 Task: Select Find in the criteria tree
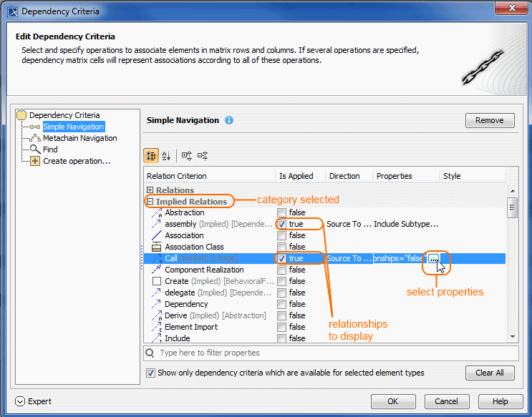click(x=50, y=149)
